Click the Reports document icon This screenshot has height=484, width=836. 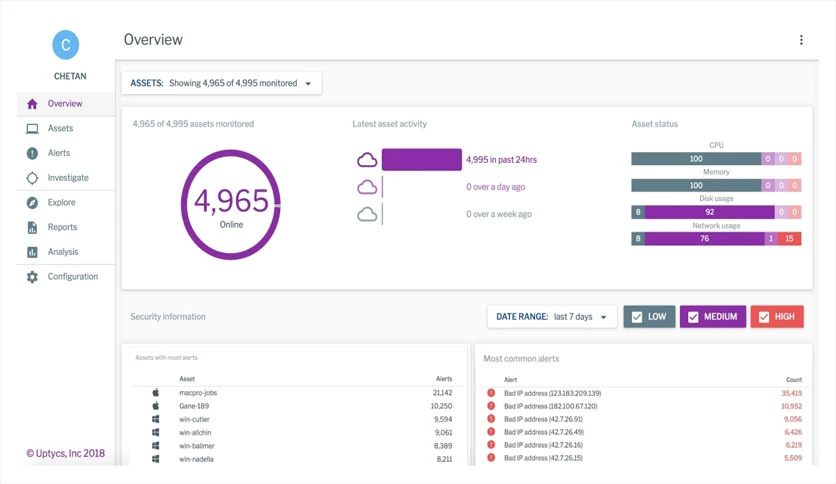pos(32,228)
